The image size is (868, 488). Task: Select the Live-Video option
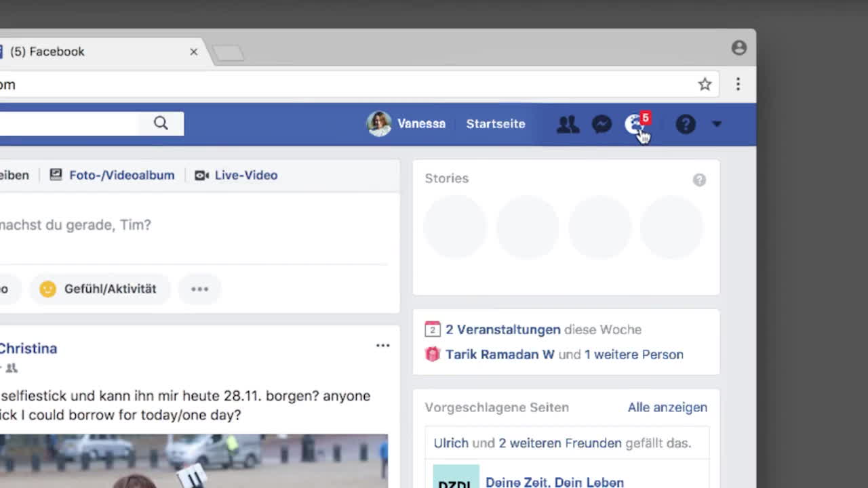(236, 175)
